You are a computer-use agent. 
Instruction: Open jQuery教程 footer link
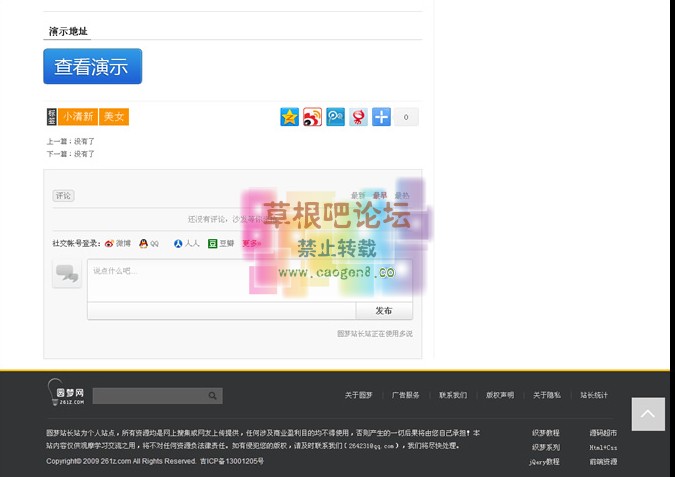(x=544, y=462)
